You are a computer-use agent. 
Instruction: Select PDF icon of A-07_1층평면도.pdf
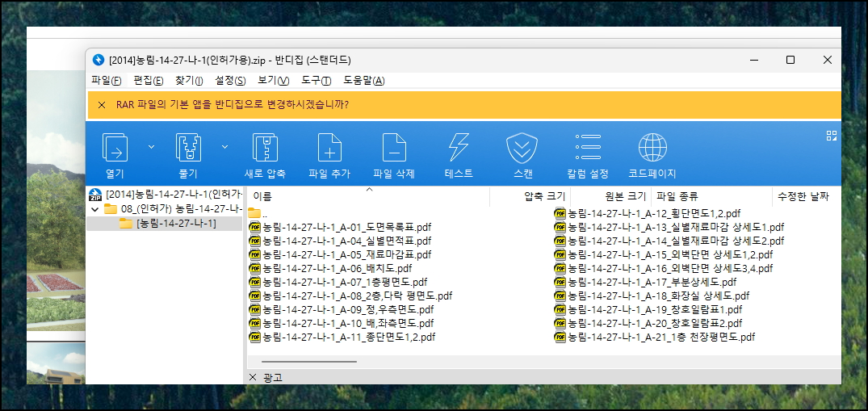[x=254, y=282]
